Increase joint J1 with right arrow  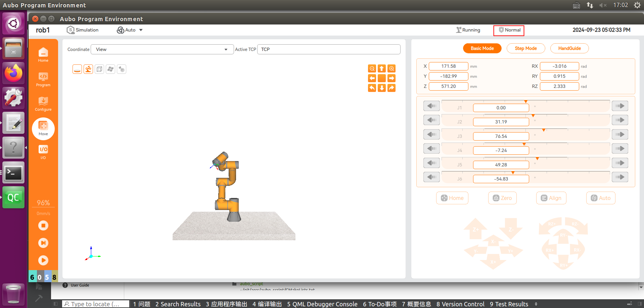click(620, 106)
